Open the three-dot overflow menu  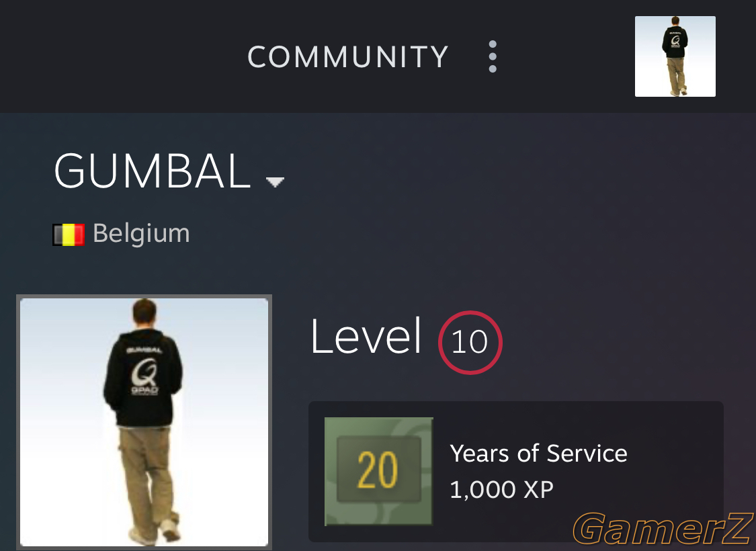(493, 56)
